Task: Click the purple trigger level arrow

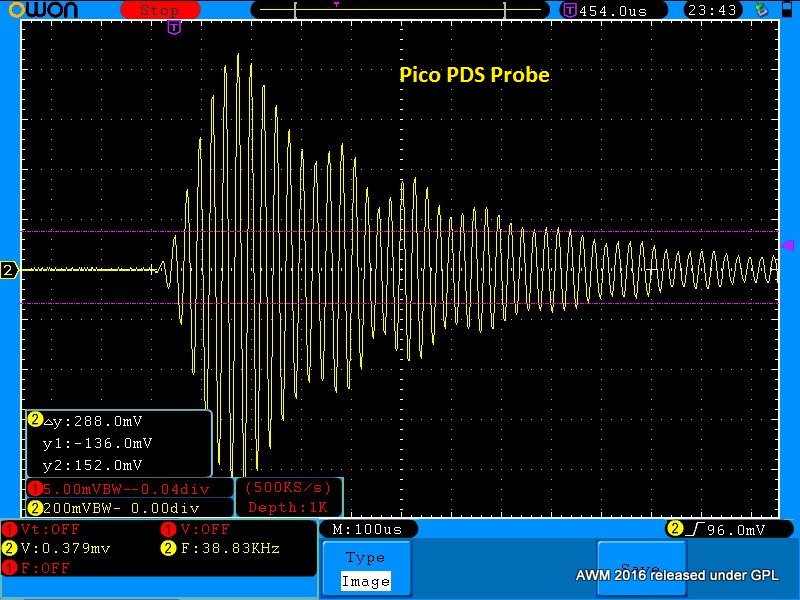Action: [x=787, y=245]
